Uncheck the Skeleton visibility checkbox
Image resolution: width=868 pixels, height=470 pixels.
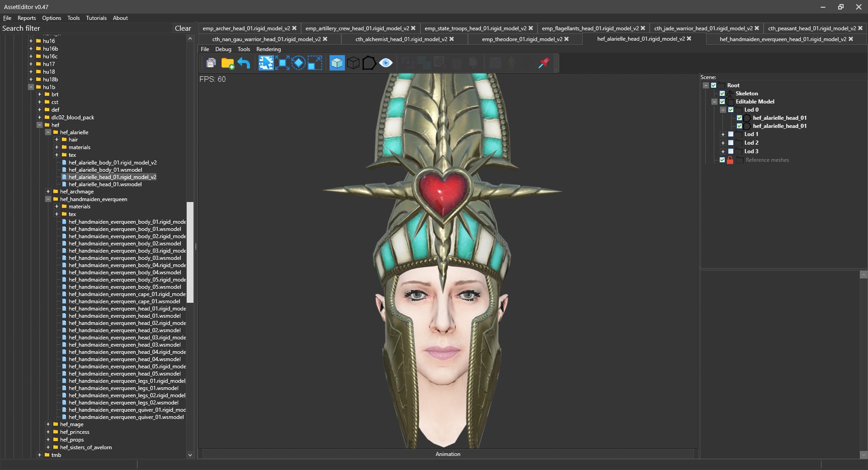[722, 94]
